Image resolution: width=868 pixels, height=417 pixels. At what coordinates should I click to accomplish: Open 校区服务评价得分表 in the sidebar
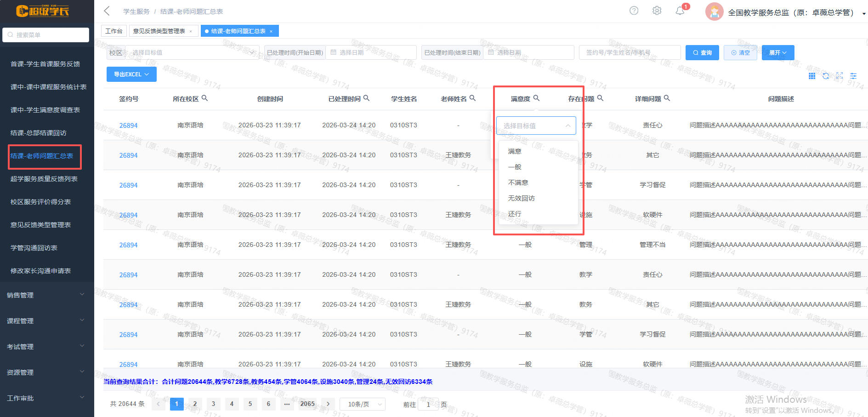[x=40, y=202]
